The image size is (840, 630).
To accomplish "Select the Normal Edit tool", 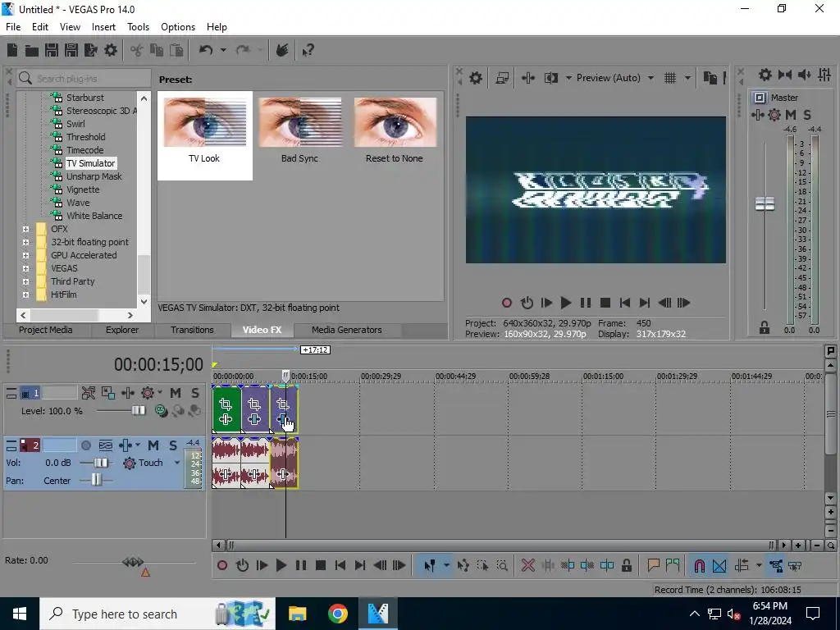I will tap(430, 565).
